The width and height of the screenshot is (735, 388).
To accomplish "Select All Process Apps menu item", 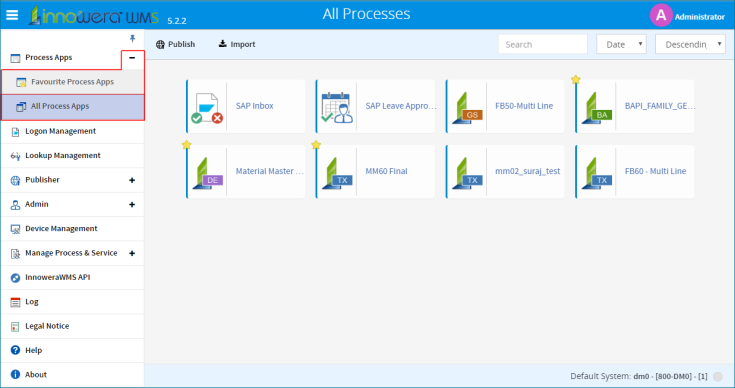I will pos(73,107).
